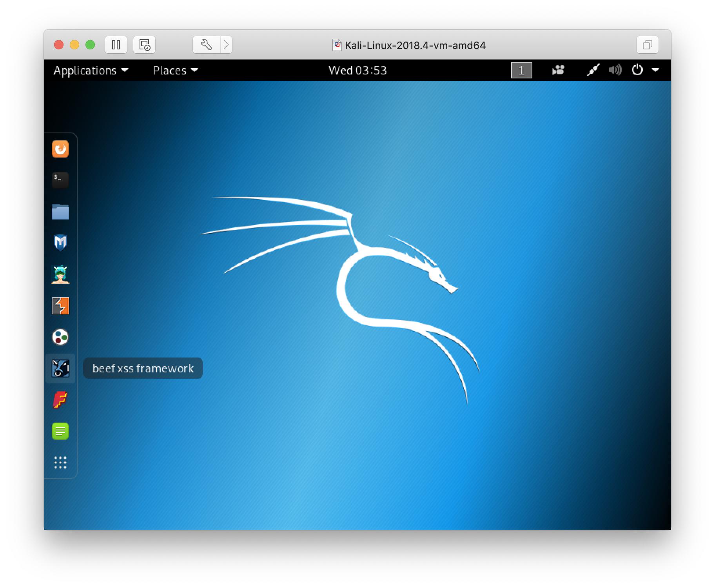This screenshot has width=715, height=588.
Task: Click the Kali-Linux-2018.4-vm-amd64 title document icon
Action: pyautogui.click(x=337, y=45)
